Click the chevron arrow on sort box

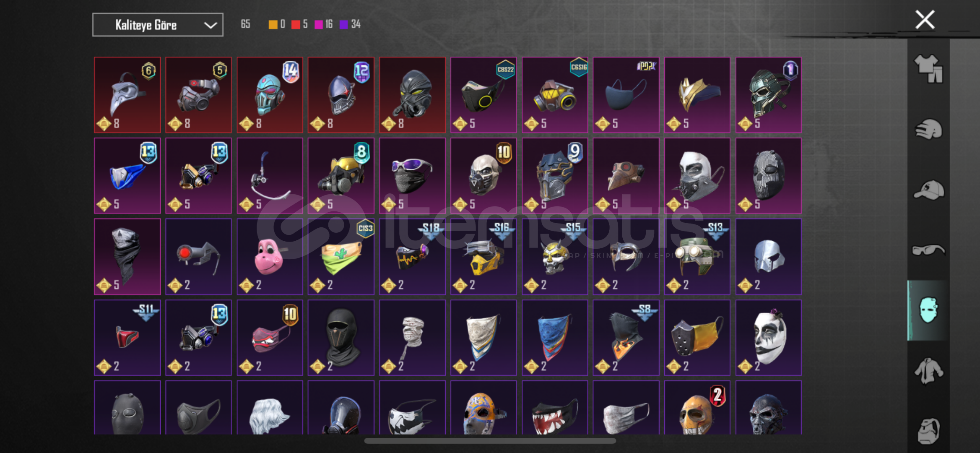(211, 25)
